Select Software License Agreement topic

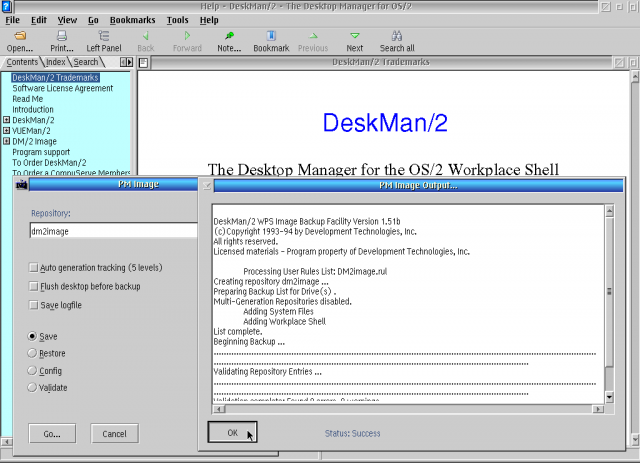pyautogui.click(x=62, y=88)
